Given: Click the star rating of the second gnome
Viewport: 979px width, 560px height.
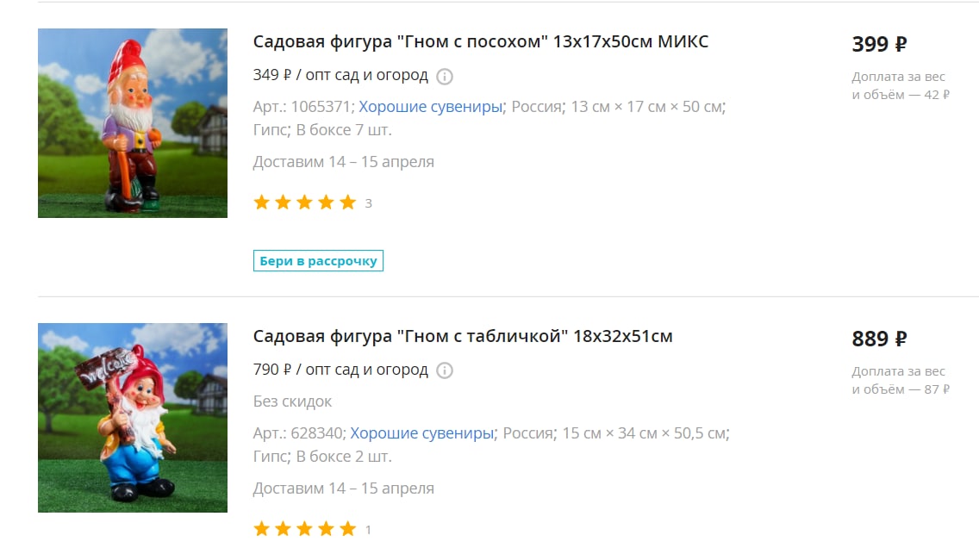Looking at the screenshot, I should [x=305, y=529].
